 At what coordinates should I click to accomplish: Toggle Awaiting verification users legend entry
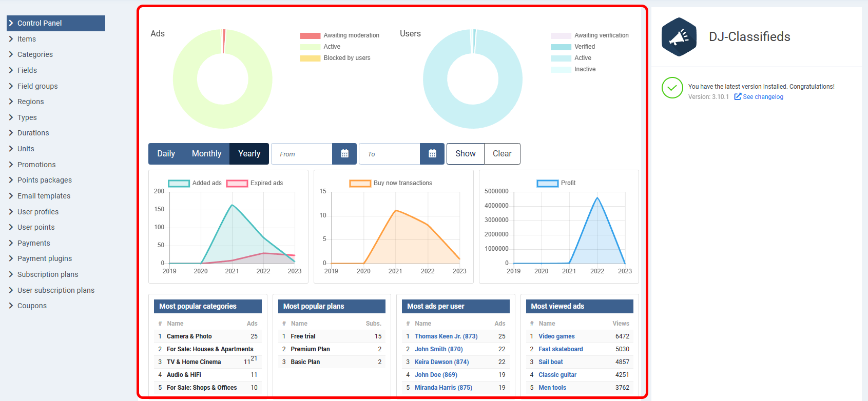(590, 35)
